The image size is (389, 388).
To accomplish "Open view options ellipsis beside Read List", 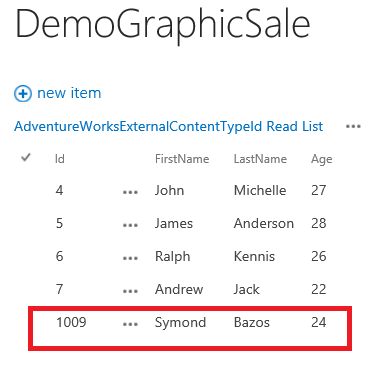I will (x=353, y=126).
